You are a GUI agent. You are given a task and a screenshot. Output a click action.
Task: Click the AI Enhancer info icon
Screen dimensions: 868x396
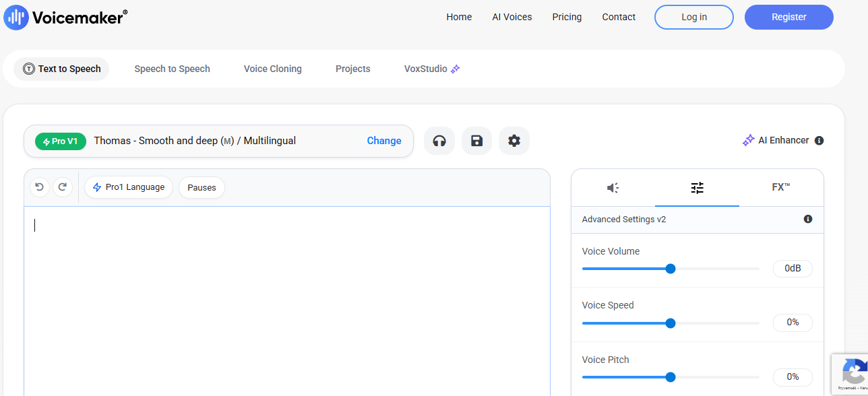(x=819, y=141)
